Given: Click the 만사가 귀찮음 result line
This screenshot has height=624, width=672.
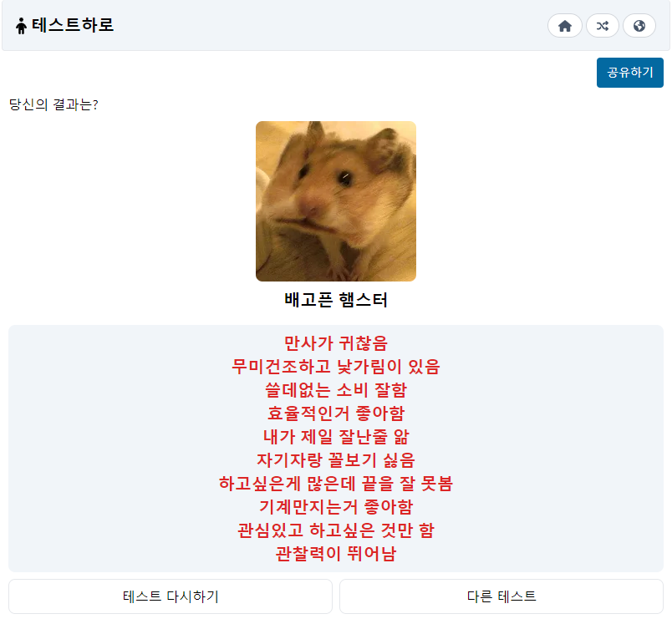Looking at the screenshot, I should click(x=336, y=343).
